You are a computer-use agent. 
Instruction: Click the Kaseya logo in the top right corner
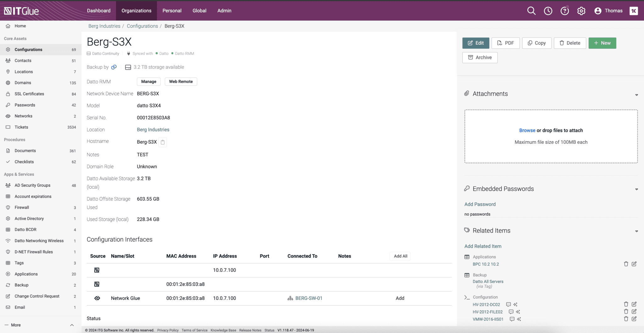pyautogui.click(x=634, y=10)
